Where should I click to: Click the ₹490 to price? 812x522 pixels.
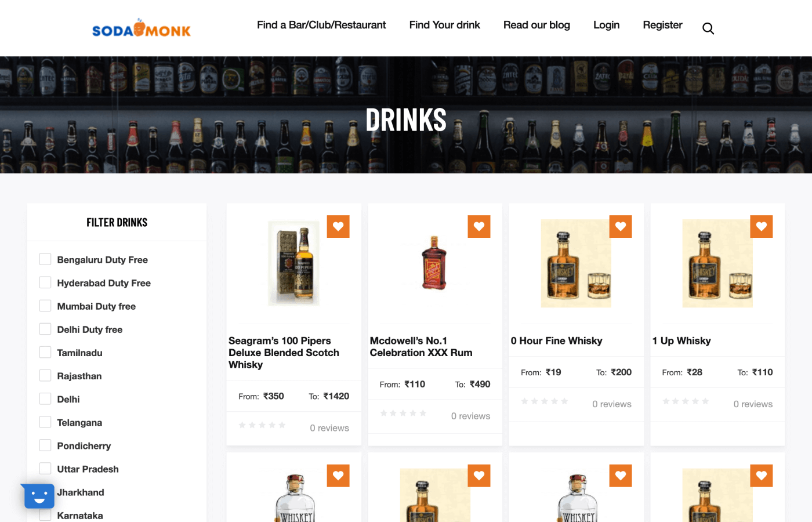tap(480, 384)
